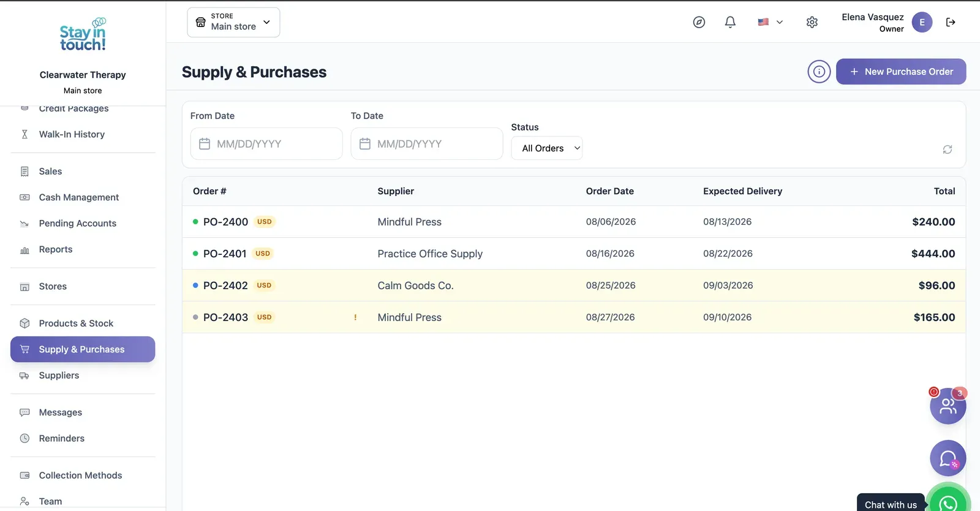This screenshot has height=511, width=980.
Task: Click the refresh filters icon
Action: point(948,150)
